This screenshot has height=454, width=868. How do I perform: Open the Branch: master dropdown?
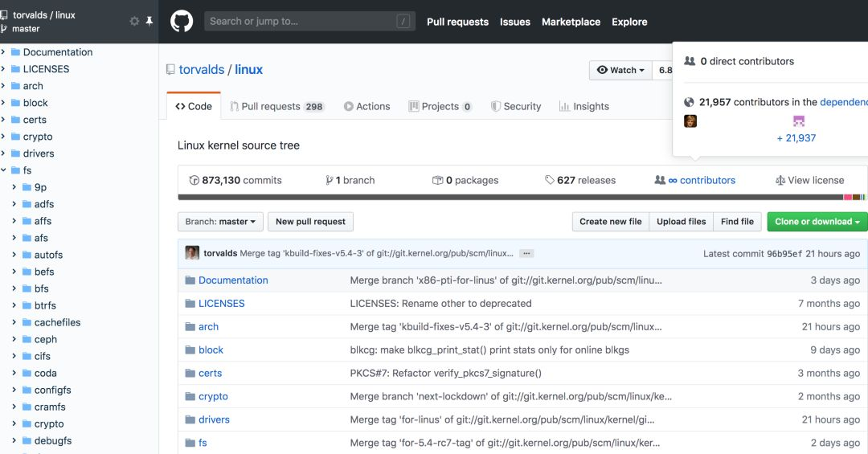click(x=220, y=222)
